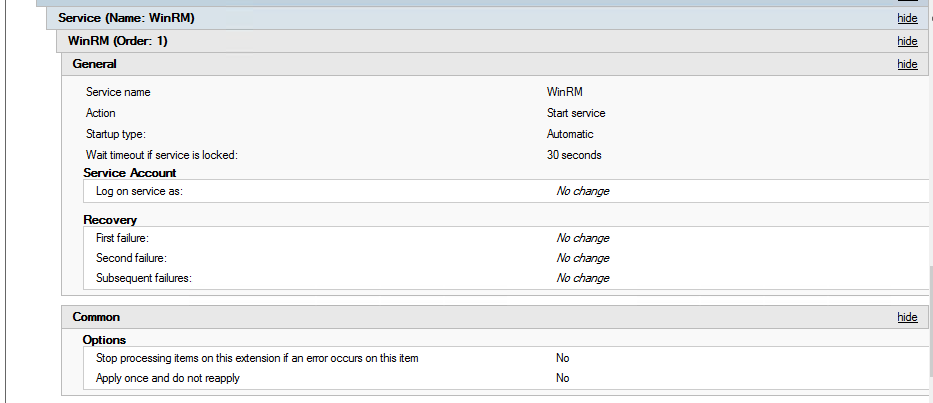Select the 'Automatic' startup value
Image resolution: width=933 pixels, height=403 pixels.
[x=570, y=134]
